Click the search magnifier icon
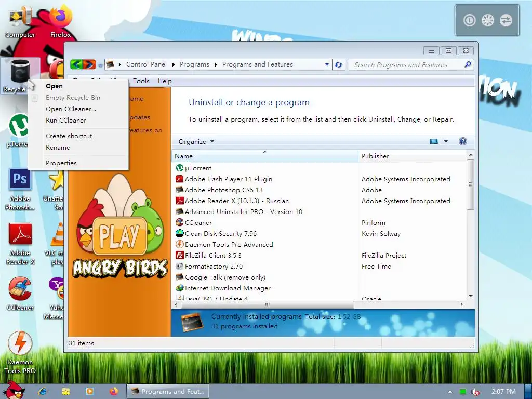Screen dimensions: 532x399 click(468, 64)
